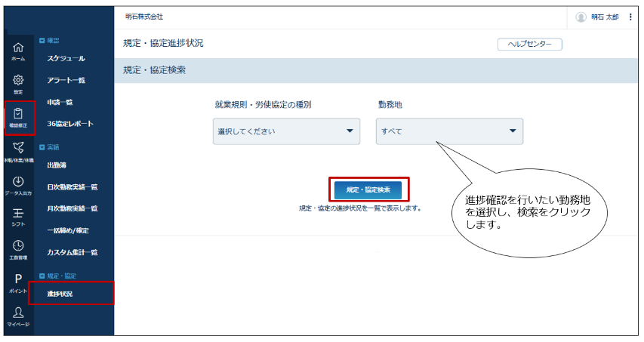Open 日次勤務実績一覧 menu item

(x=72, y=186)
